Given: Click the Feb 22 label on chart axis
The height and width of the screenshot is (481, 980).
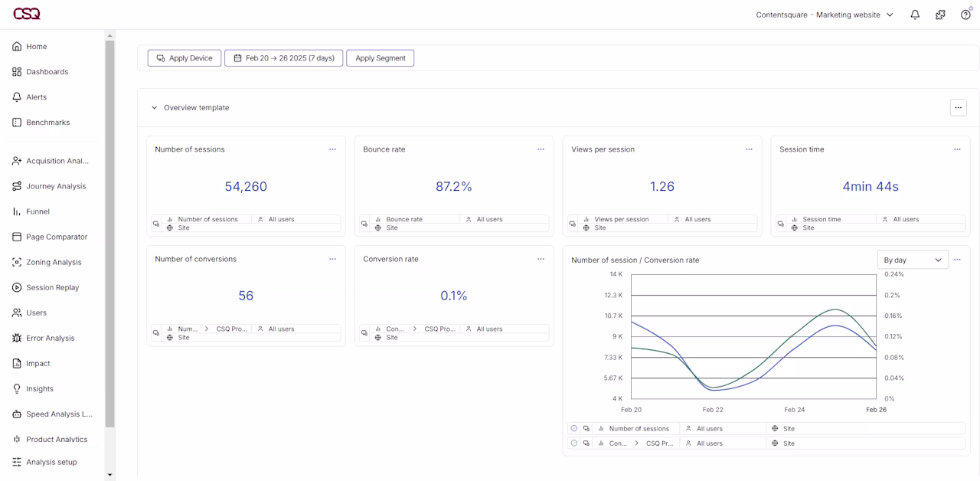Looking at the screenshot, I should tap(713, 410).
